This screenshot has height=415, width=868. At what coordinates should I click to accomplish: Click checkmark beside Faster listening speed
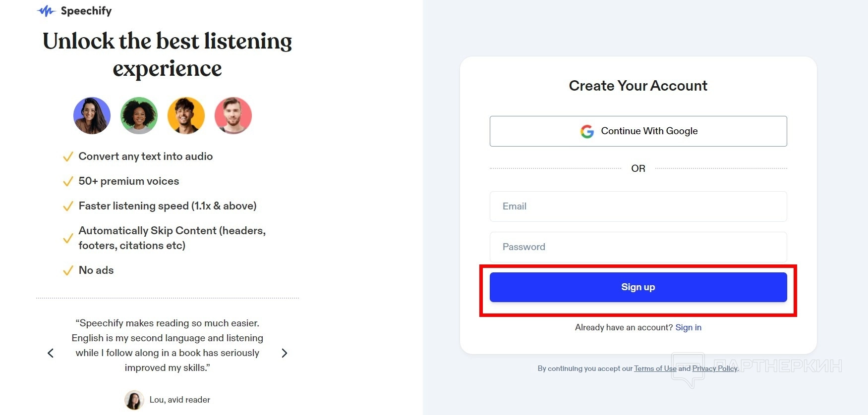[x=68, y=207]
